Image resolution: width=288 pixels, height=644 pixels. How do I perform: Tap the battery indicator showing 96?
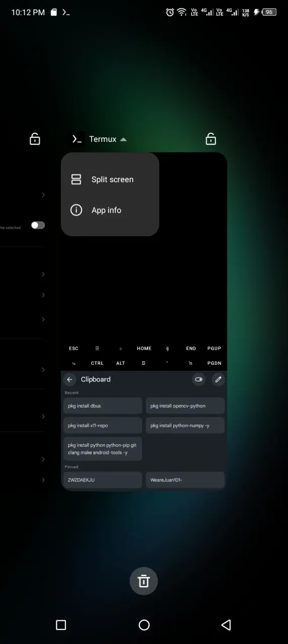pyautogui.click(x=269, y=12)
